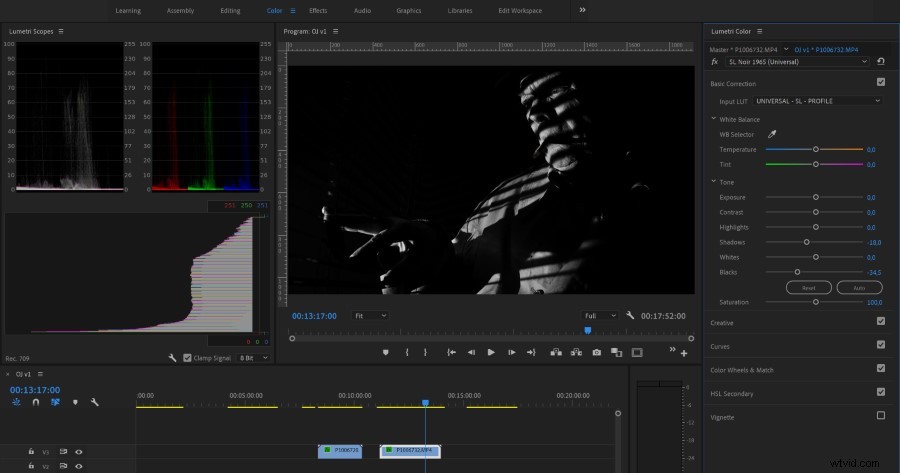Pick white balance with WB Selector eyedropper
The width and height of the screenshot is (900, 473).
click(772, 134)
